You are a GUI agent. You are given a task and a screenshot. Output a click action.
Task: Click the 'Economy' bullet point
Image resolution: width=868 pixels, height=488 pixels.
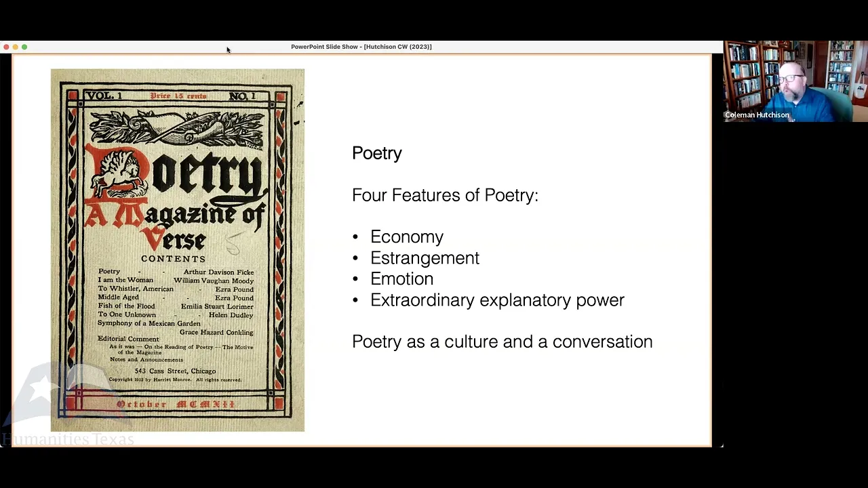pyautogui.click(x=407, y=237)
